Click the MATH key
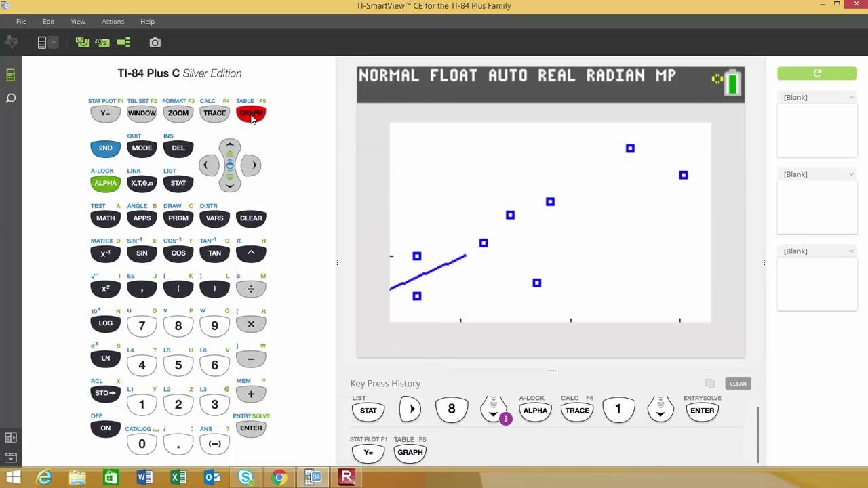Image resolution: width=868 pixels, height=488 pixels. pyautogui.click(x=105, y=218)
